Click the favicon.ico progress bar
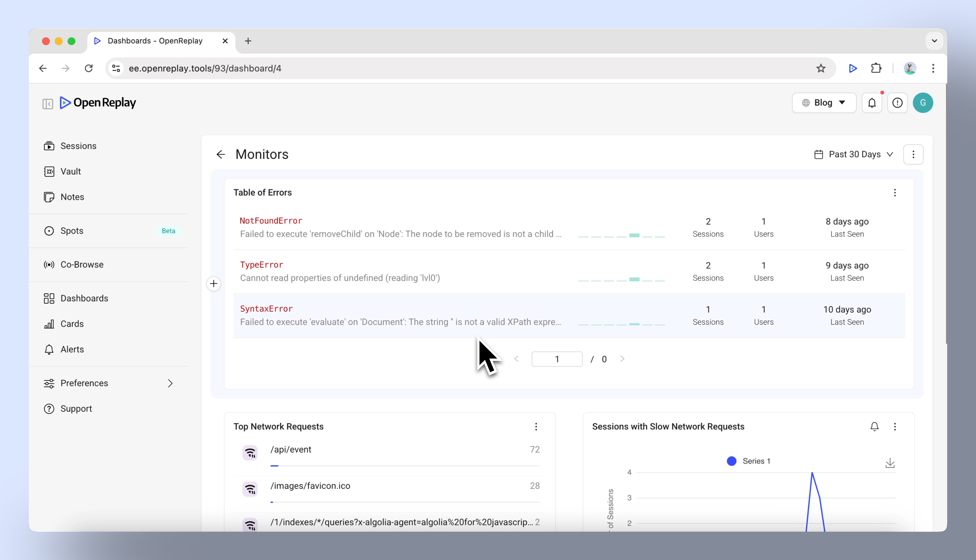 point(405,502)
